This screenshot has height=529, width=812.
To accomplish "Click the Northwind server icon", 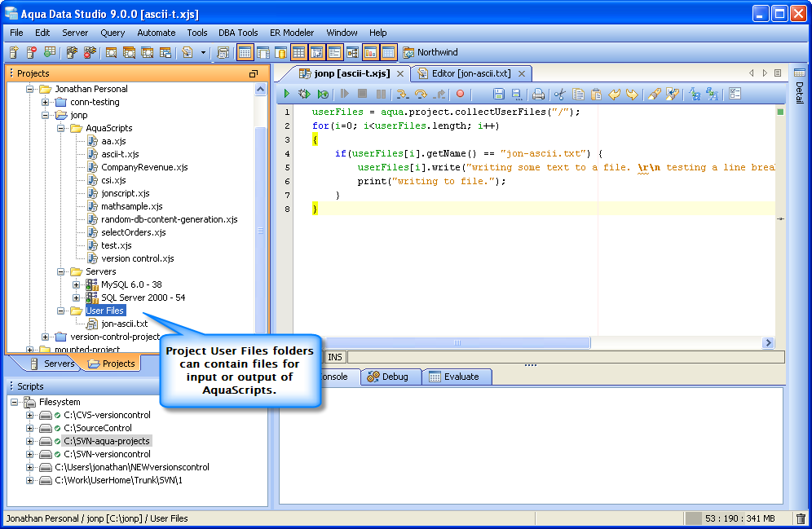I will (408, 52).
